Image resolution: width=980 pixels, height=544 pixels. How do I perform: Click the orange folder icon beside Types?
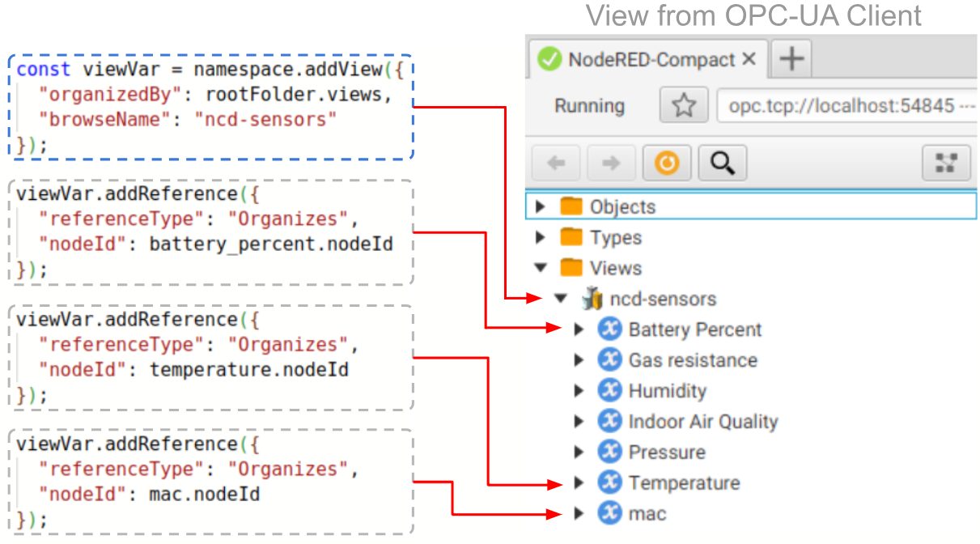pyautogui.click(x=571, y=237)
